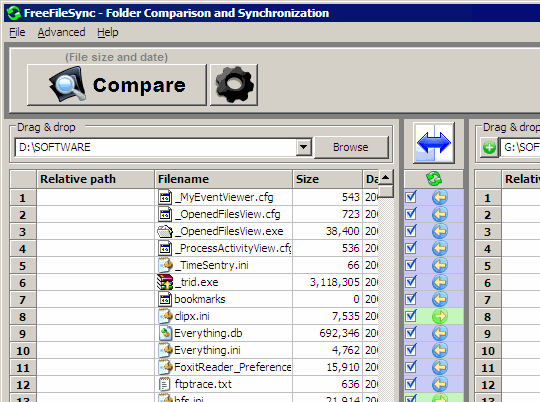Click sync direction arrow for row 2
The image size is (540, 402).
click(440, 214)
